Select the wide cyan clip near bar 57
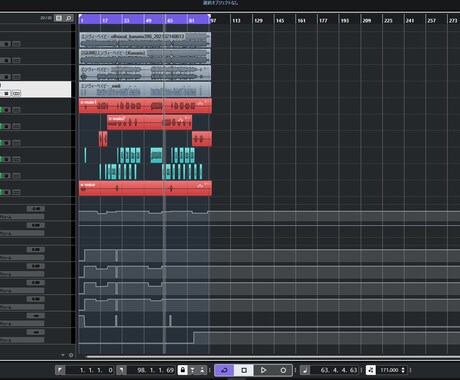460x380 pixels. click(x=156, y=155)
